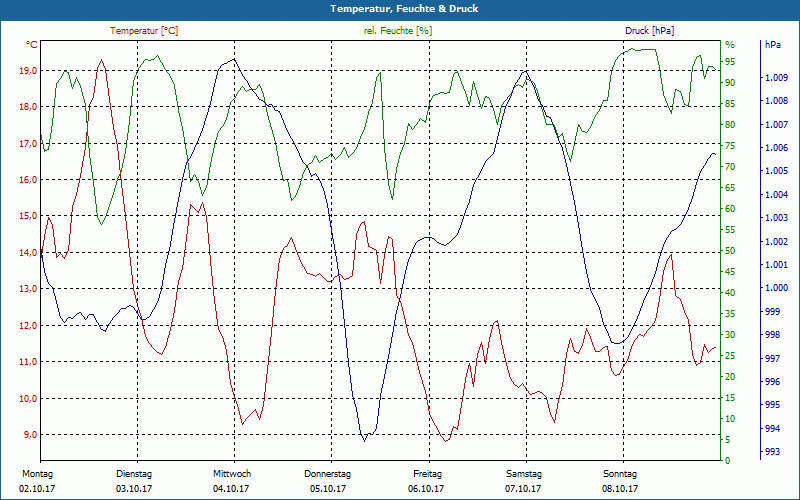Click the '50' humidity axis value
Image resolution: width=800 pixels, height=500 pixels.
(x=730, y=251)
